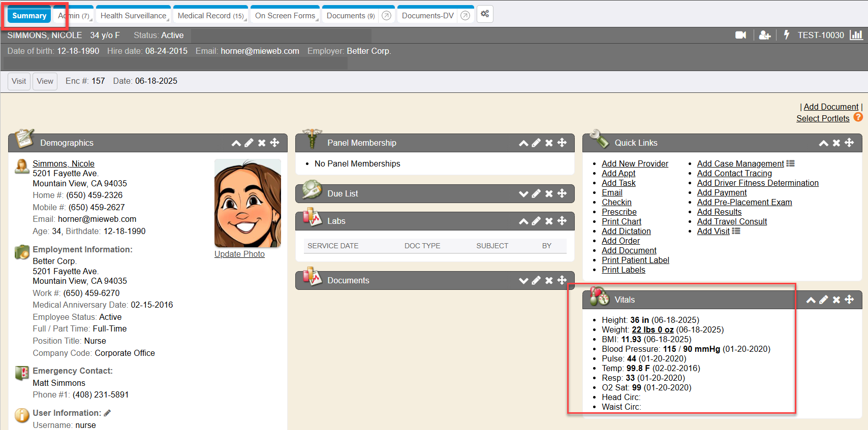
Task: Open the bar chart icon beside TEST-10030
Action: [856, 35]
